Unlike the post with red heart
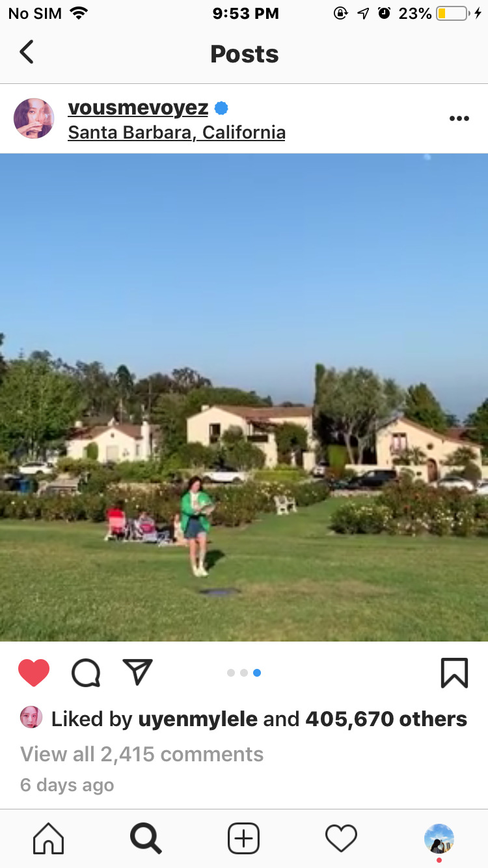Viewport: 488px width, 868px height. [34, 673]
